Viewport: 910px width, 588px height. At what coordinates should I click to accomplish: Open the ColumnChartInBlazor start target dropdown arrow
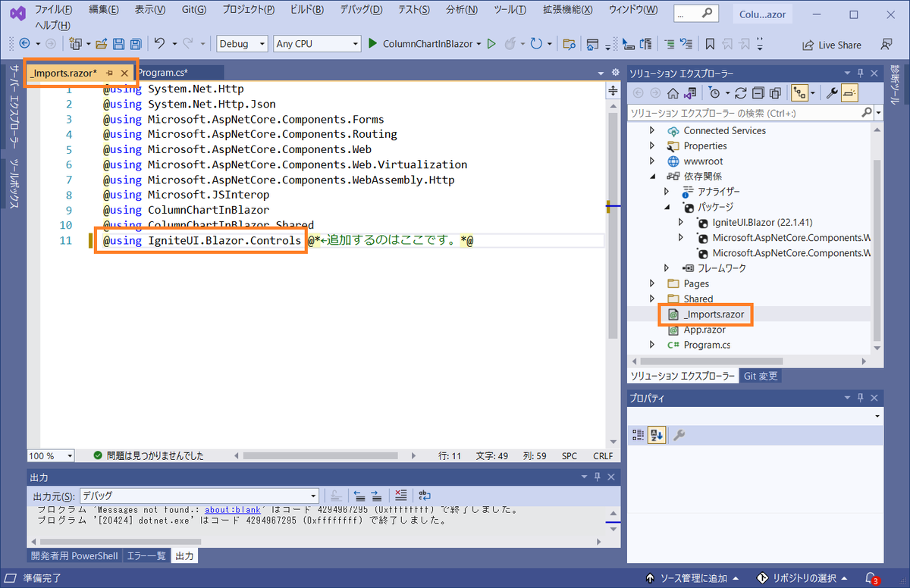479,44
